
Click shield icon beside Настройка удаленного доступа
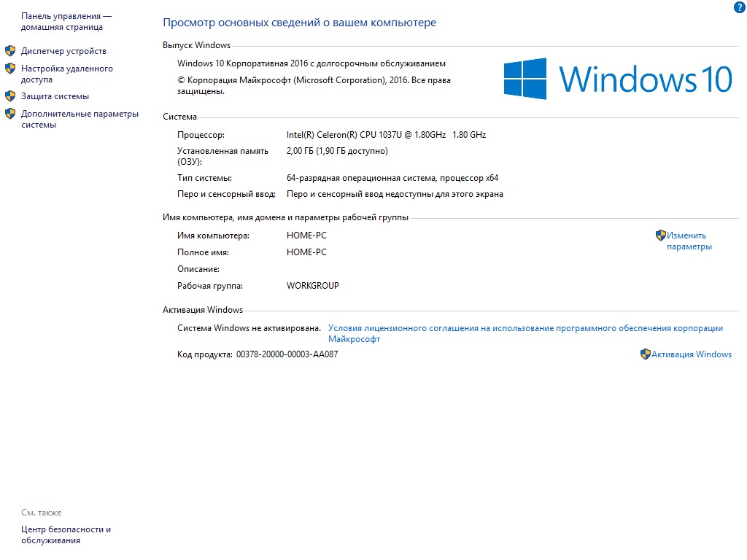pos(10,69)
